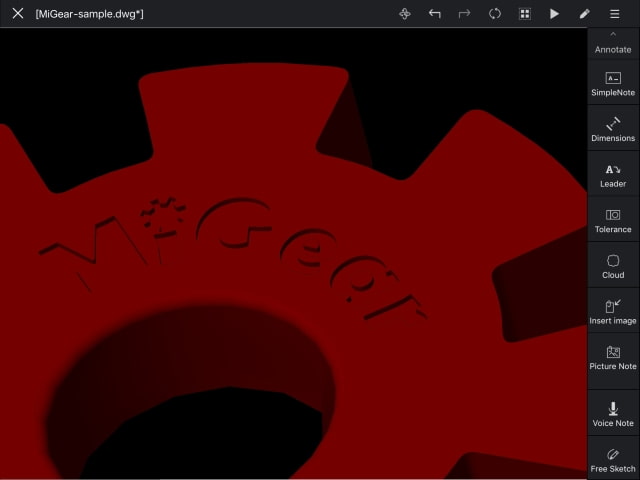Pick the Tolerance tool
Image resolution: width=640 pixels, height=480 pixels.
pos(613,220)
